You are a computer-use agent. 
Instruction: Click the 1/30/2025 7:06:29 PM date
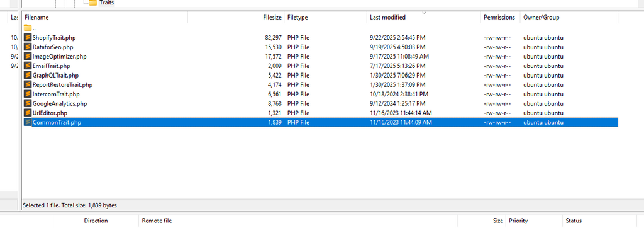pos(397,76)
